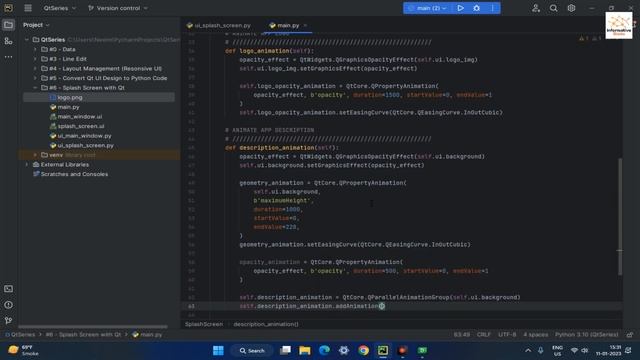The height and width of the screenshot is (360, 640).
Task: Open more run actions menu
Action: click(492, 8)
